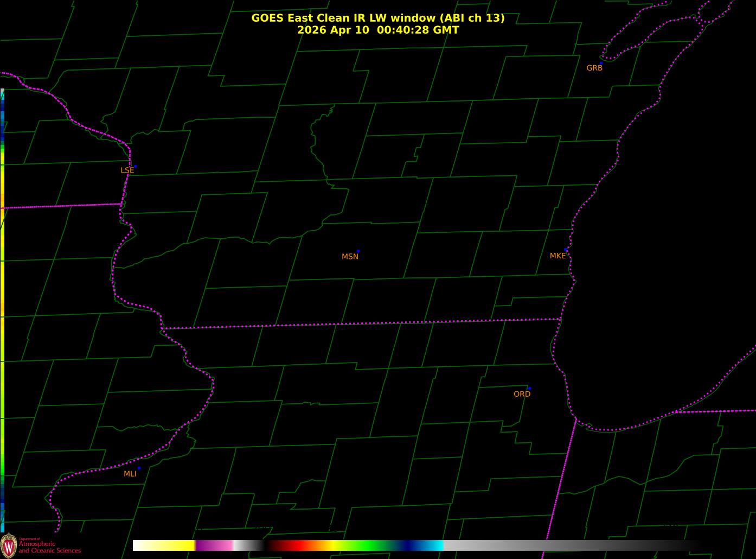Click the LSE station label
The image size is (756, 559).
pos(127,170)
